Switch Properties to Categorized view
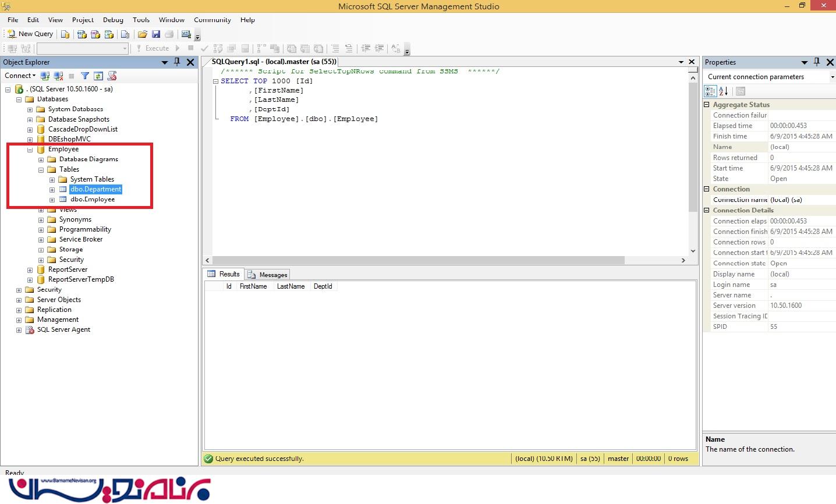 pos(710,91)
